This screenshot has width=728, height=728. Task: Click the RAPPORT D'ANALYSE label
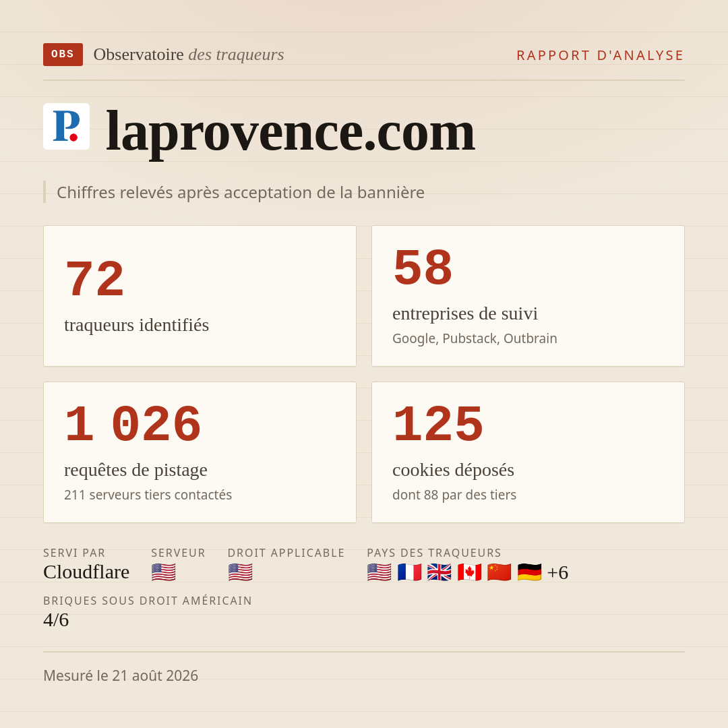[601, 55]
